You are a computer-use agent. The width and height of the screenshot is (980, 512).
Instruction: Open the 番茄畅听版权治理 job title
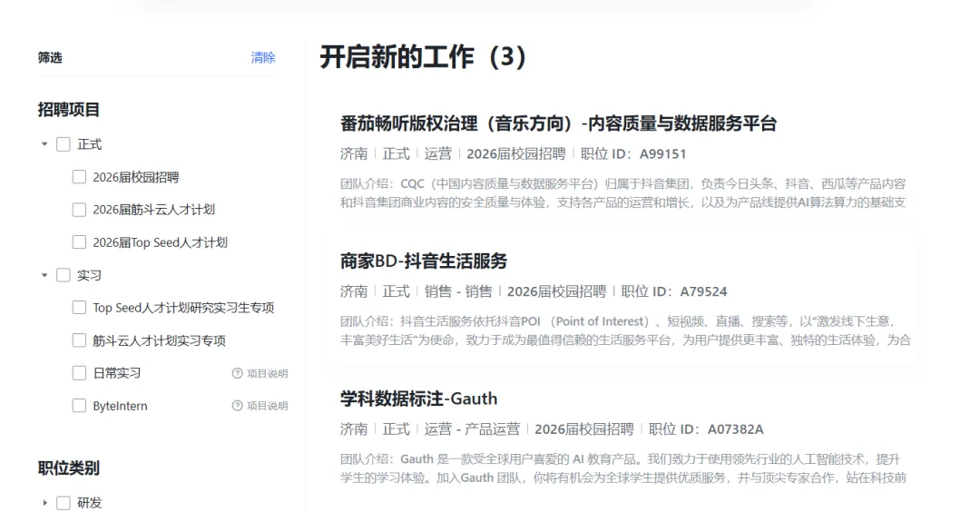(x=558, y=123)
